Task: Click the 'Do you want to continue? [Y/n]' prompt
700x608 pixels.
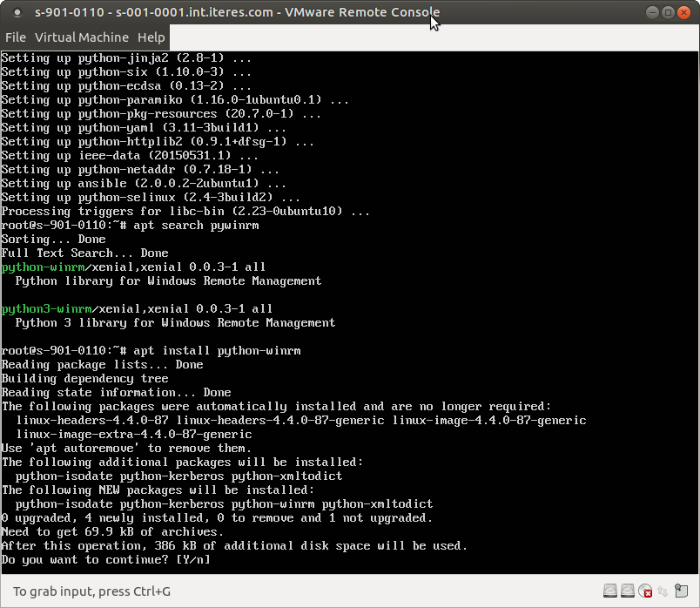Action: 106,560
